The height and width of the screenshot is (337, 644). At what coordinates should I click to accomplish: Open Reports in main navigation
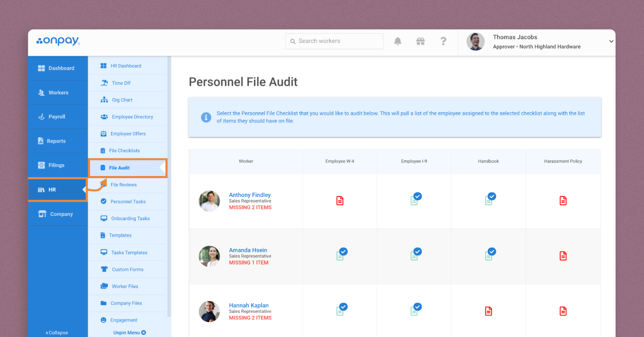coord(58,141)
